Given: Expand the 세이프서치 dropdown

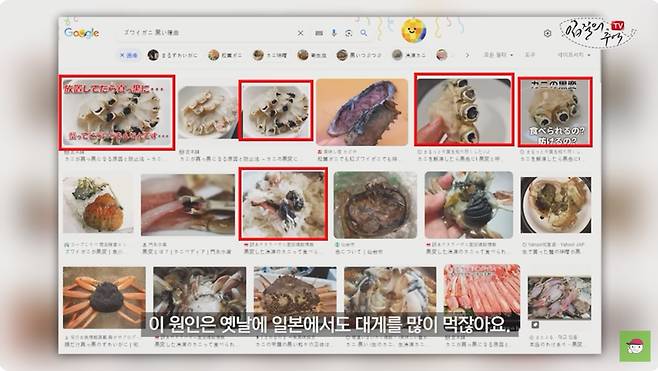Looking at the screenshot, I should 574,55.
